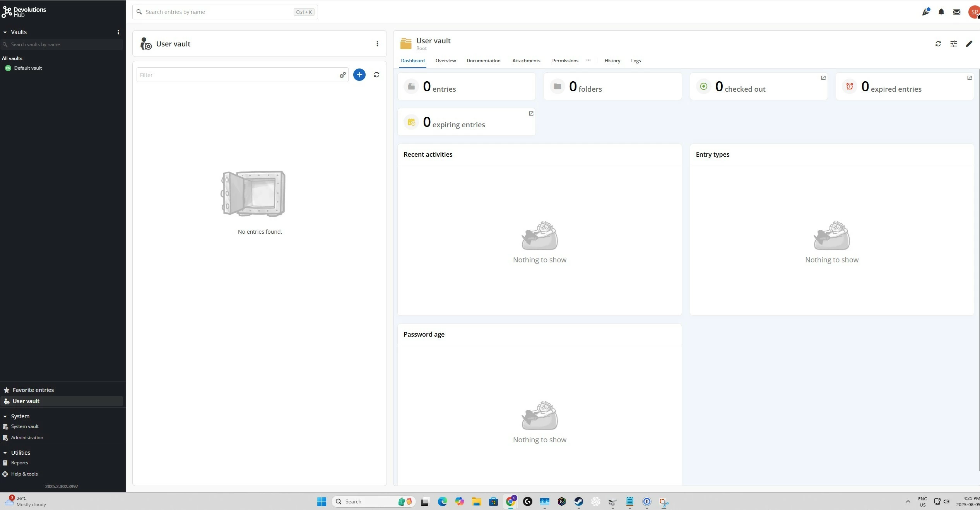Open What's new rocket icon
This screenshot has height=510, width=980.
(x=926, y=12)
